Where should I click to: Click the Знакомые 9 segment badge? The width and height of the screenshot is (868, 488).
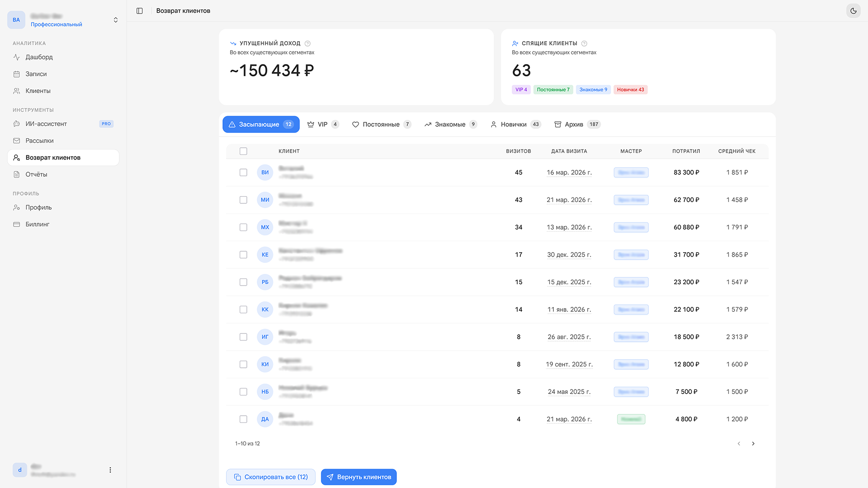(x=593, y=89)
